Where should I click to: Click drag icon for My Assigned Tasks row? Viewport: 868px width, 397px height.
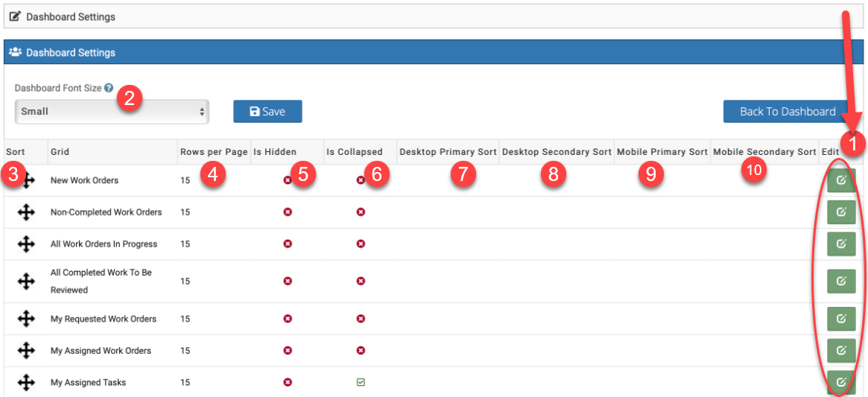pyautogui.click(x=26, y=382)
